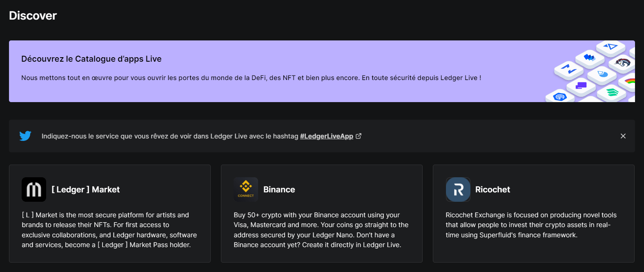Click the blue pie-chart tile in the banner
Image resolution: width=644 pixels, height=272 pixels.
[x=602, y=74]
